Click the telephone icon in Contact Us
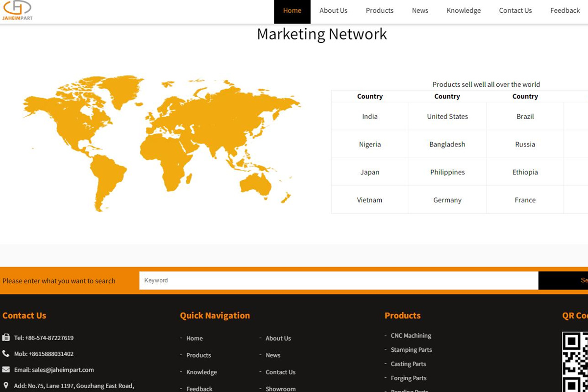588x392 pixels. tap(6, 338)
